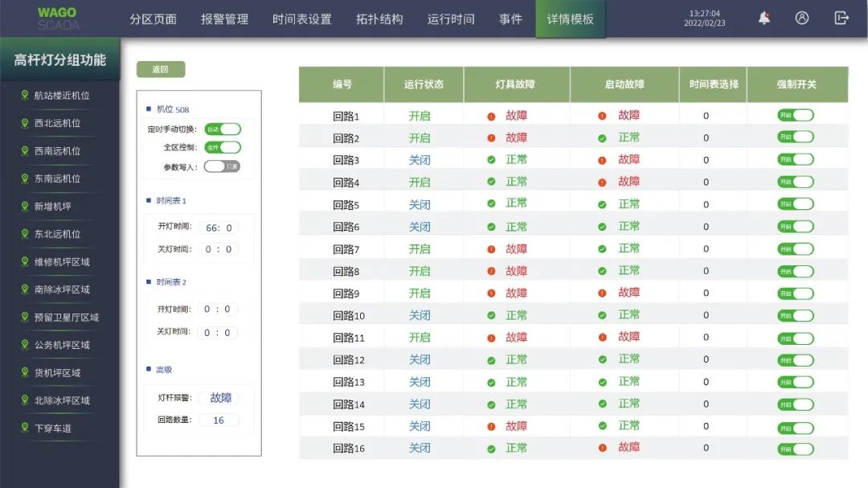Switch to the 报警管理 tab
Screen dimensions: 868x488
(x=224, y=19)
